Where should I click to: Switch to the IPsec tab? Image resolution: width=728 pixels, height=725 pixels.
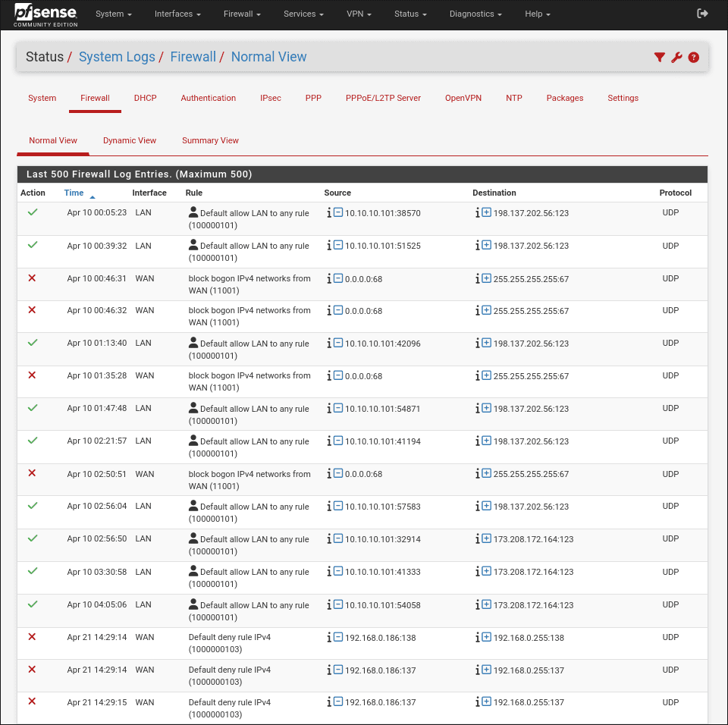tap(271, 98)
